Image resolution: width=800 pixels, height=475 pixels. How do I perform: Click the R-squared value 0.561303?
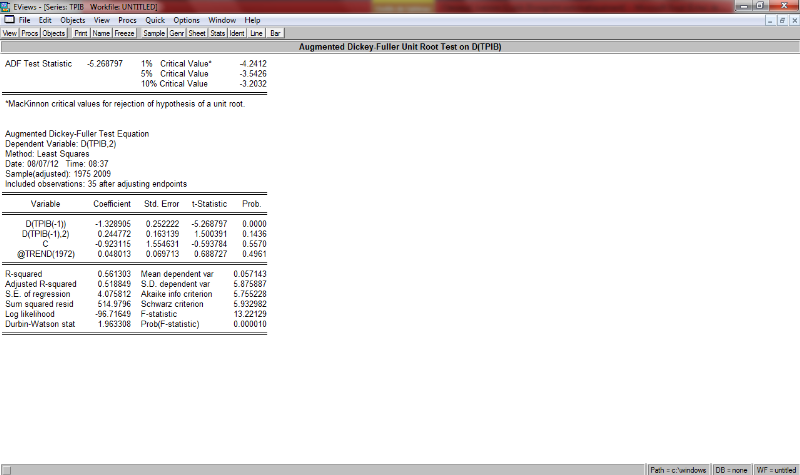114,274
